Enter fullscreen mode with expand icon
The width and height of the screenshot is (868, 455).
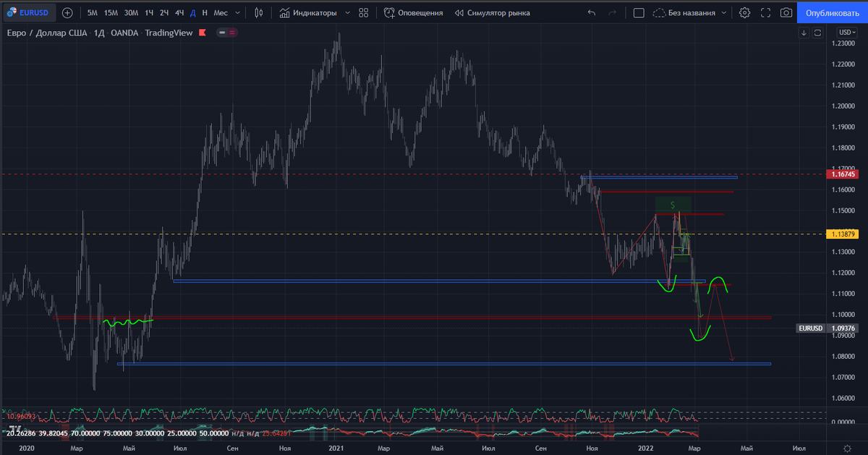(x=764, y=12)
